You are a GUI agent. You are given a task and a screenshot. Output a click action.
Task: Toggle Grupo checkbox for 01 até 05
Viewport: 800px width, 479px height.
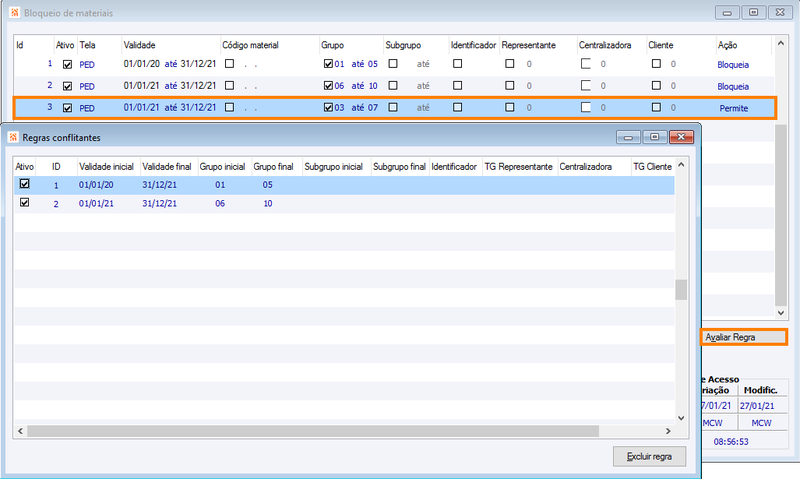point(328,64)
